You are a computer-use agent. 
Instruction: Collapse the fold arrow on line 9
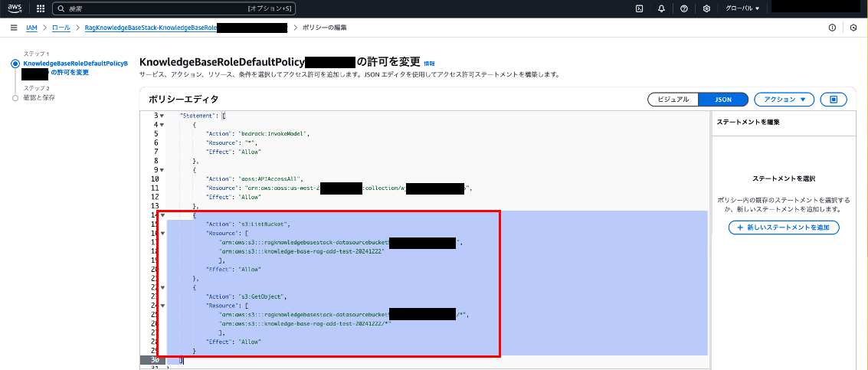coord(162,170)
